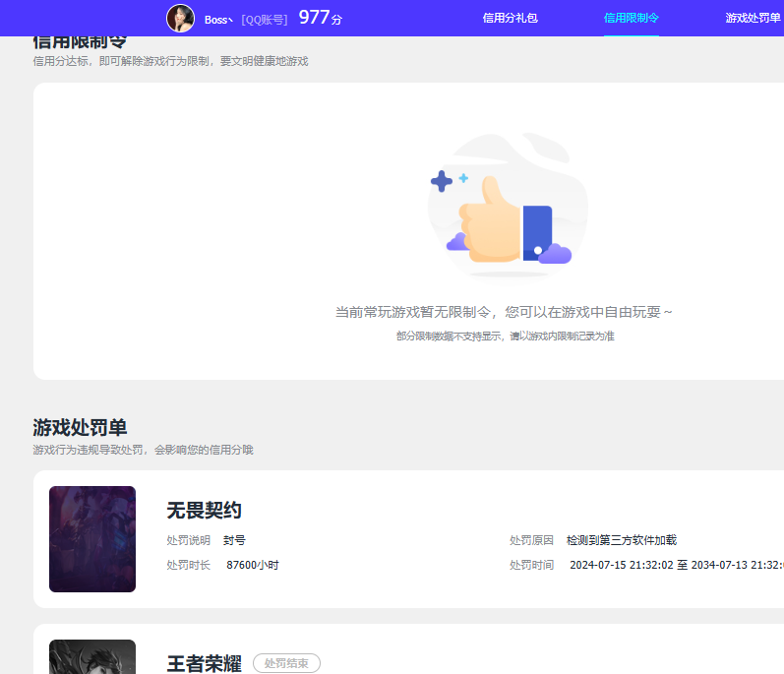Screen dimensions: 784x674
Task: Select the 87600小时 penalty duration
Action: pos(253,565)
